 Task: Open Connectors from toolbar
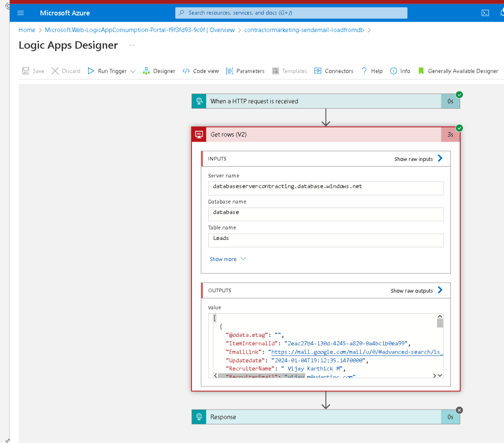334,71
